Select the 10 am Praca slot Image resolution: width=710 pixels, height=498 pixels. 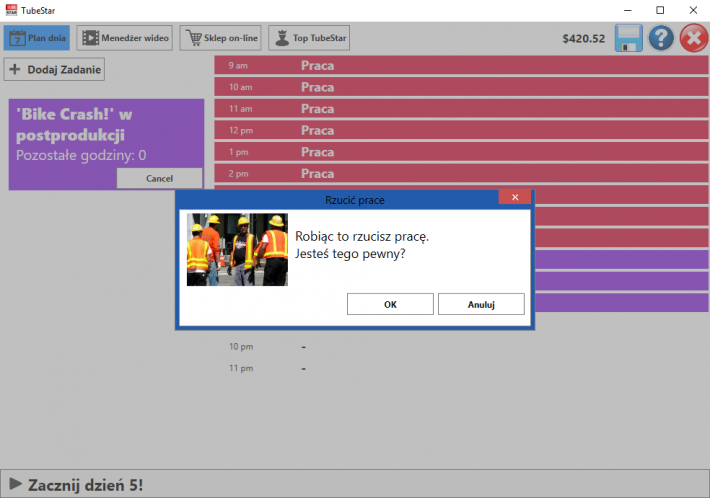tap(461, 87)
